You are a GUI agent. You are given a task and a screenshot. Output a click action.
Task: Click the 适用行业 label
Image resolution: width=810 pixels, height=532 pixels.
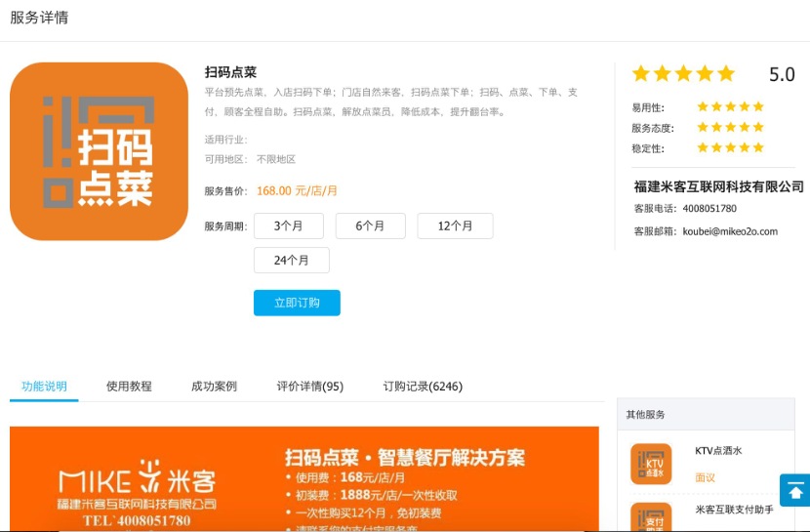point(226,140)
